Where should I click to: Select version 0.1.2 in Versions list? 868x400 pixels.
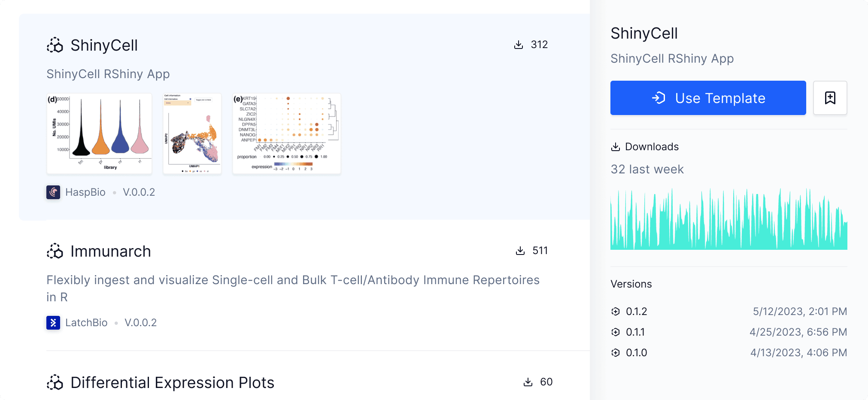(x=729, y=312)
